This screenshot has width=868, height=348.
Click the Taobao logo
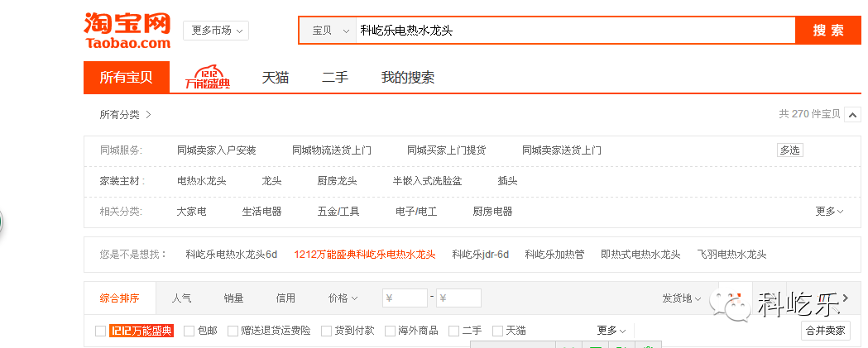(x=127, y=30)
